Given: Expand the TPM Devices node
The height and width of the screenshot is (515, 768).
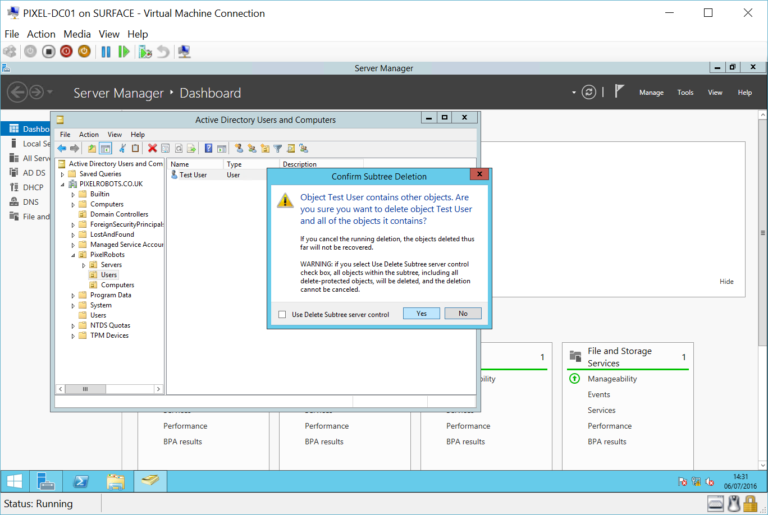Looking at the screenshot, I should [73, 336].
